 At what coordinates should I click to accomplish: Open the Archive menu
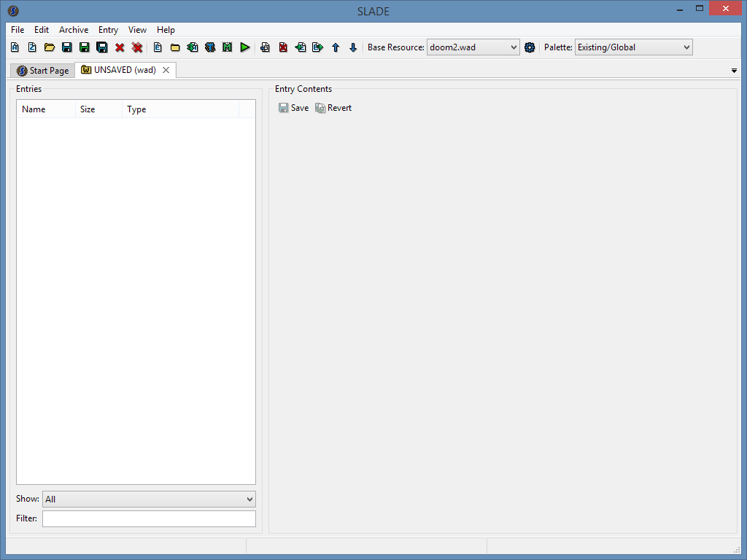(74, 29)
